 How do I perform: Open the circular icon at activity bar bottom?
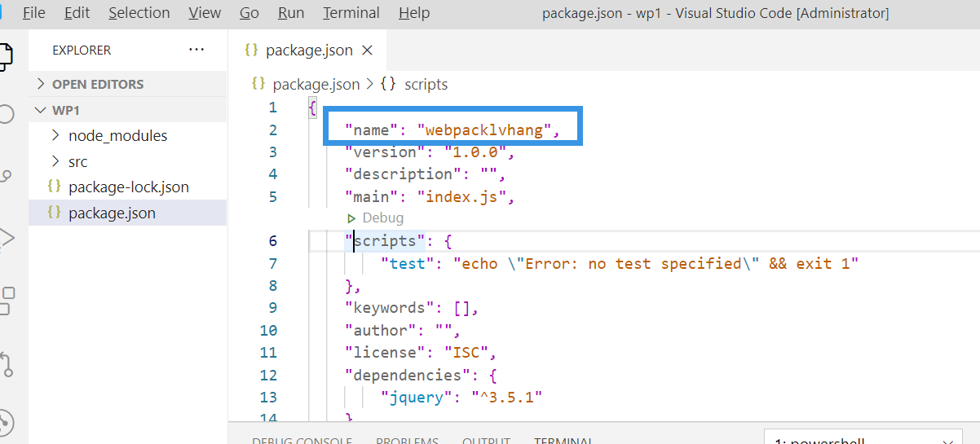click(x=5, y=423)
